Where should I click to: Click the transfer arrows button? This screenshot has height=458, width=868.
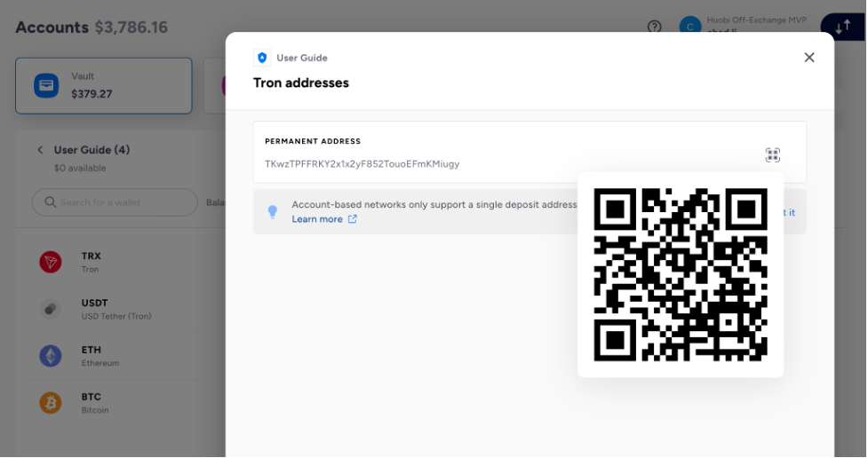coord(843,27)
